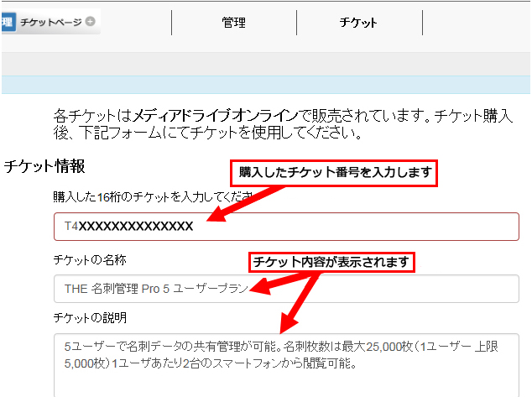Click the チケットの説明 label
Viewport: 532px width, 397px height.
click(x=90, y=318)
